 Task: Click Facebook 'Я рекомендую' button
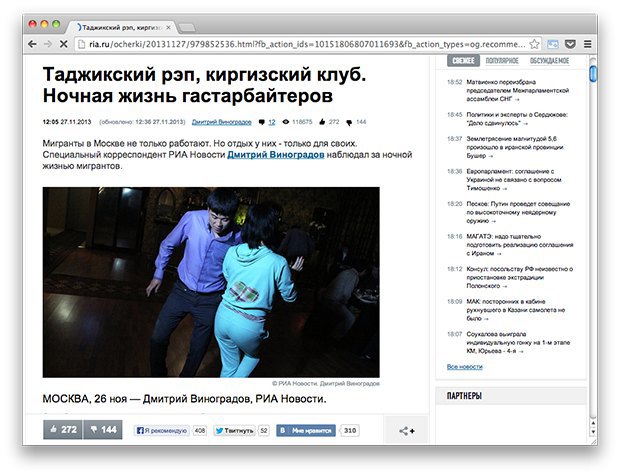161,430
